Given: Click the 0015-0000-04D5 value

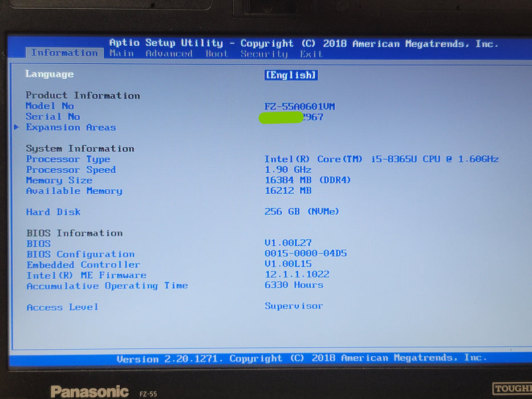Looking at the screenshot, I should (x=306, y=253).
